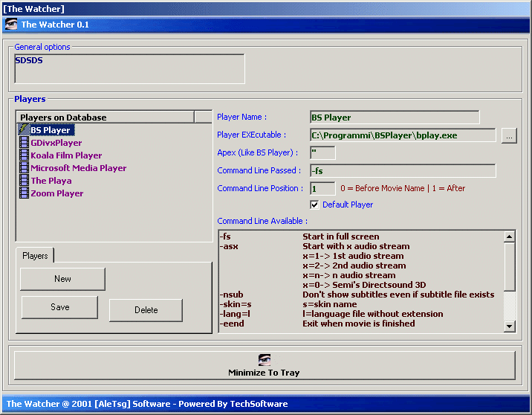Click the -nsub line in command list
The image size is (532, 415).
coord(357,295)
